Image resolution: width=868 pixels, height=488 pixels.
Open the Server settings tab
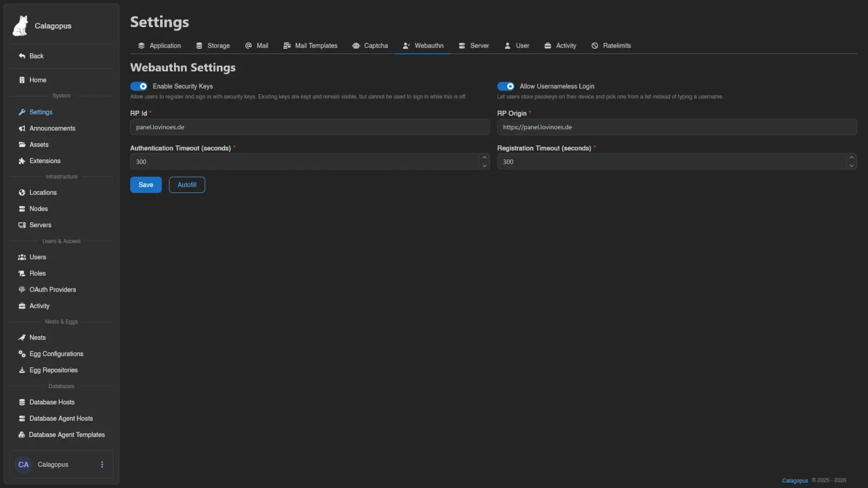[474, 46]
